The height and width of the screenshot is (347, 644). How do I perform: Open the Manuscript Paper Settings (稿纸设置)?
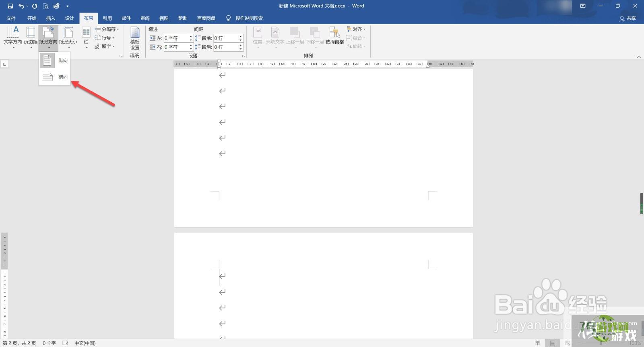[135, 39]
